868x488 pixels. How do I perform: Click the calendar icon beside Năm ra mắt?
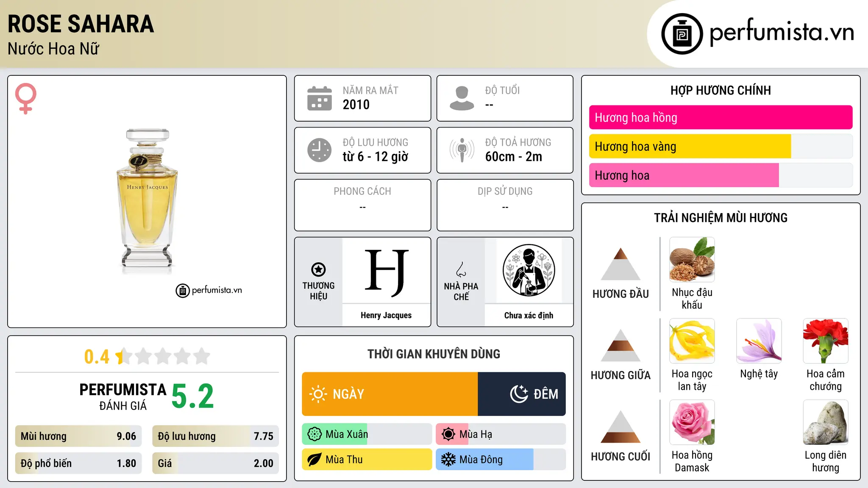[x=320, y=98]
